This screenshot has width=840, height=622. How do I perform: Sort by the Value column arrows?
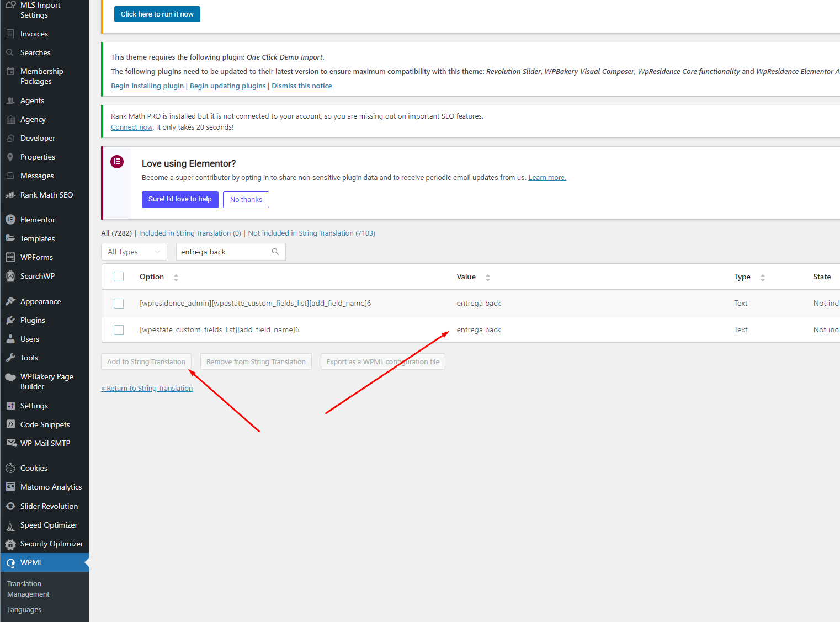tap(488, 278)
